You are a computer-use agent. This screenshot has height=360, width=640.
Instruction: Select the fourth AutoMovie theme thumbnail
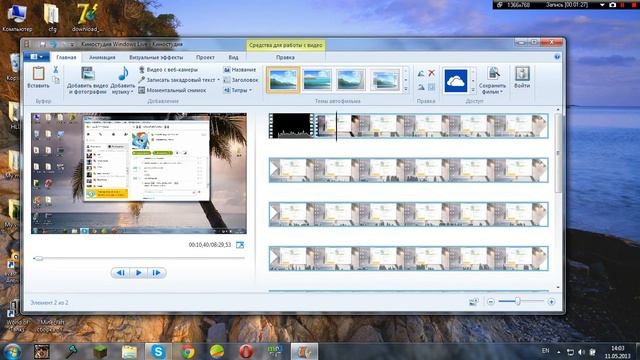coord(385,80)
